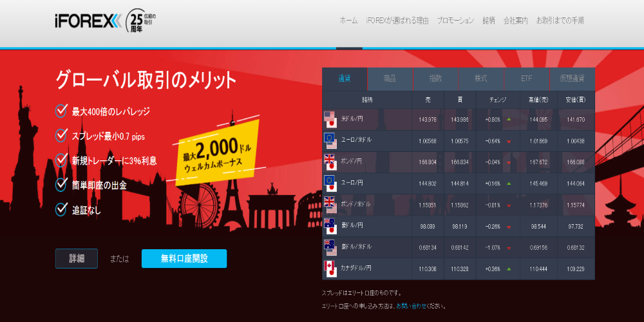644x322 pixels.
Task: Click the buy price 1.00575
Action: tap(459, 141)
